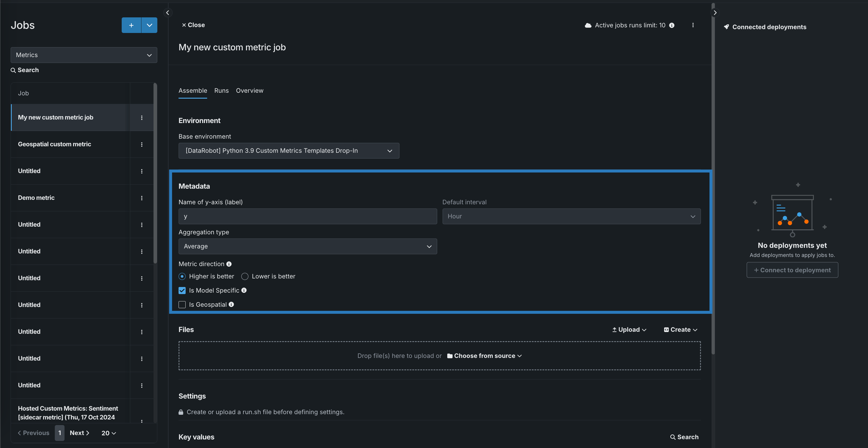
Task: Open the Overview tab
Action: (x=249, y=91)
